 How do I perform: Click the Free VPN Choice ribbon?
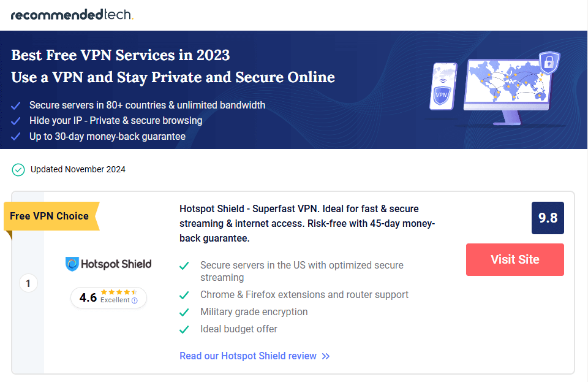[50, 216]
